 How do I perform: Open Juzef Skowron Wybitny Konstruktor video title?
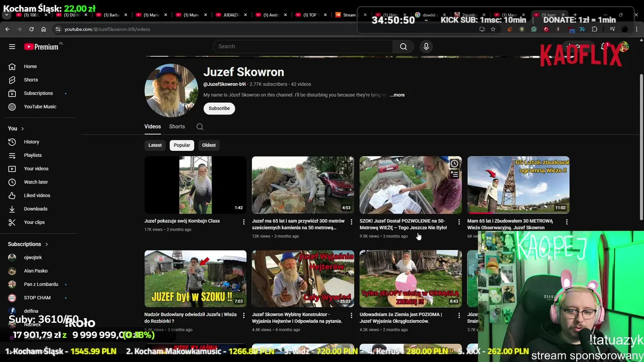click(297, 318)
